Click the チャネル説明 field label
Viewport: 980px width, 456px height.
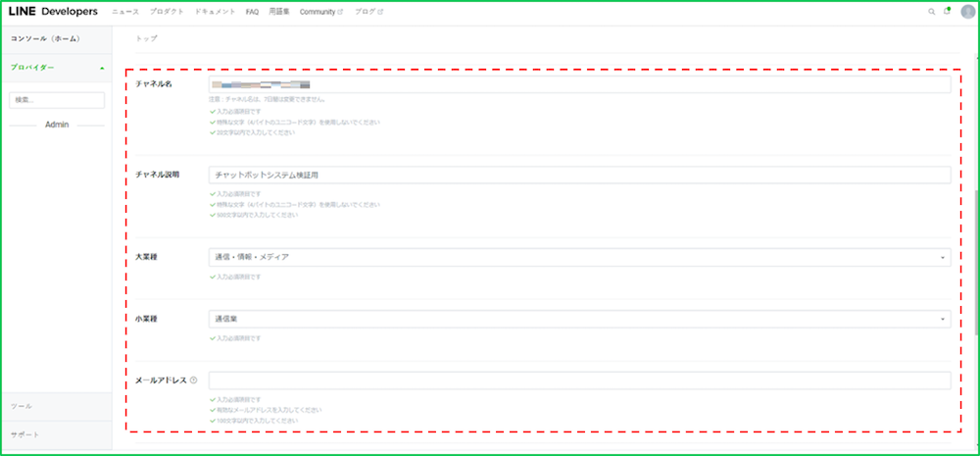(x=158, y=176)
